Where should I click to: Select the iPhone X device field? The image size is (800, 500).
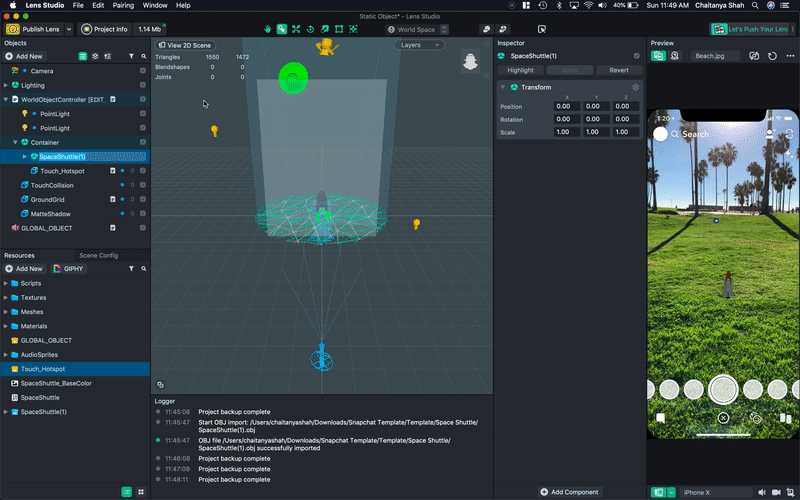[x=716, y=492]
